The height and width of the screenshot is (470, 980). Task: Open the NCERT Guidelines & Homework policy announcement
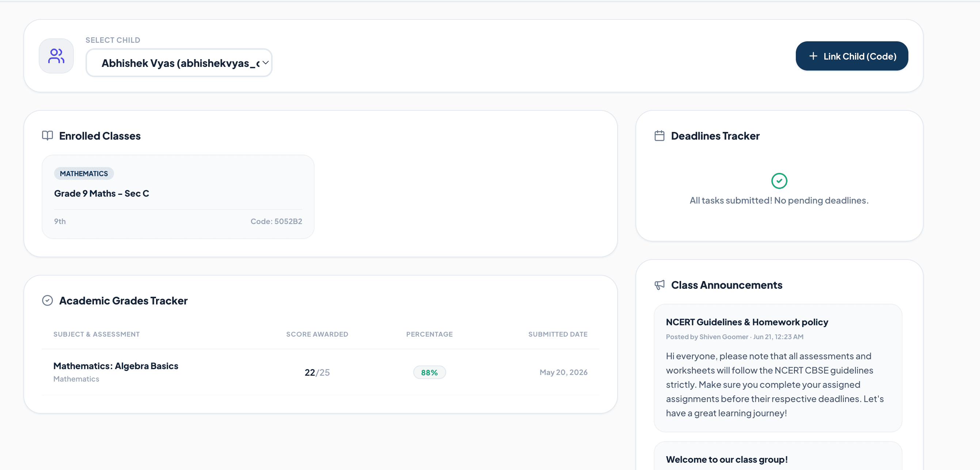[778, 368]
